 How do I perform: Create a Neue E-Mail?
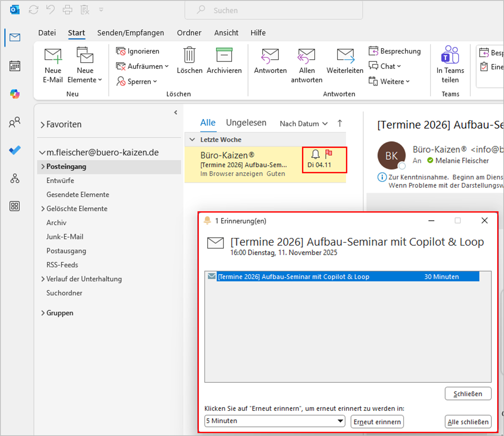point(53,65)
